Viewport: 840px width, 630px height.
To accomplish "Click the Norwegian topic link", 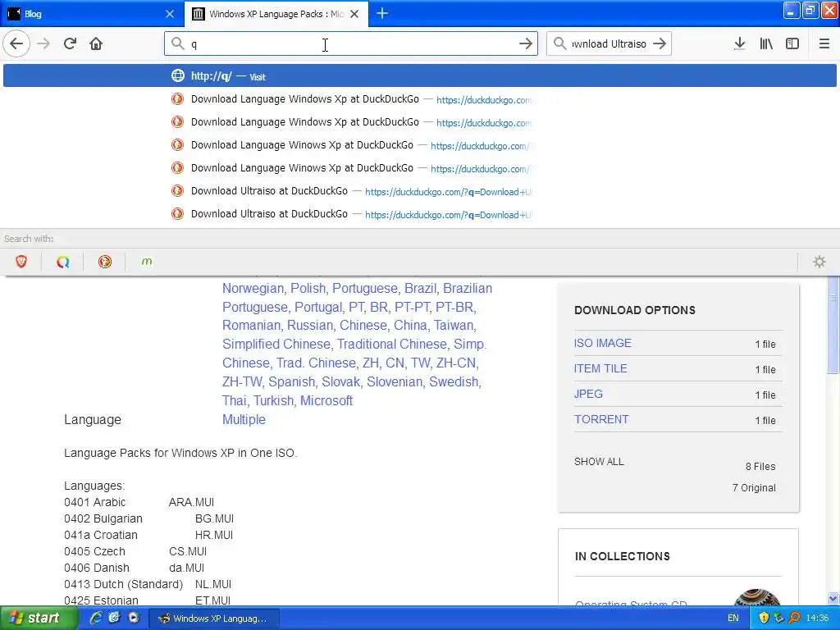I will [x=253, y=288].
